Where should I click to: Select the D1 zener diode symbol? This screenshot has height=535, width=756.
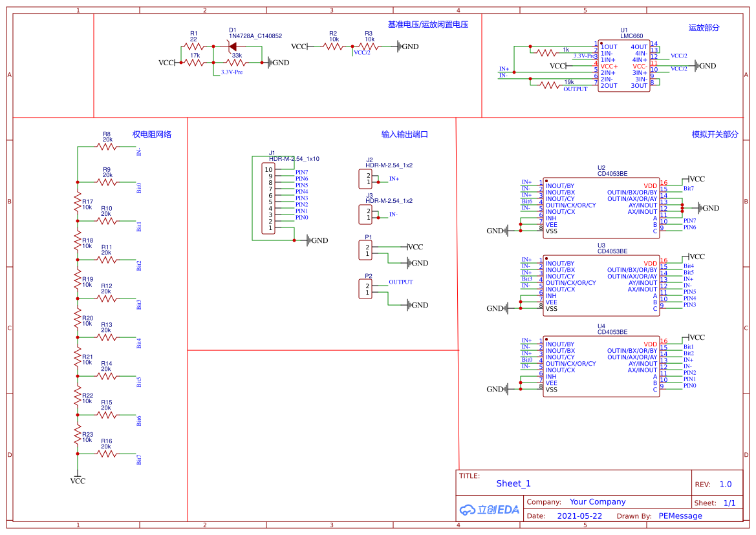[x=232, y=47]
